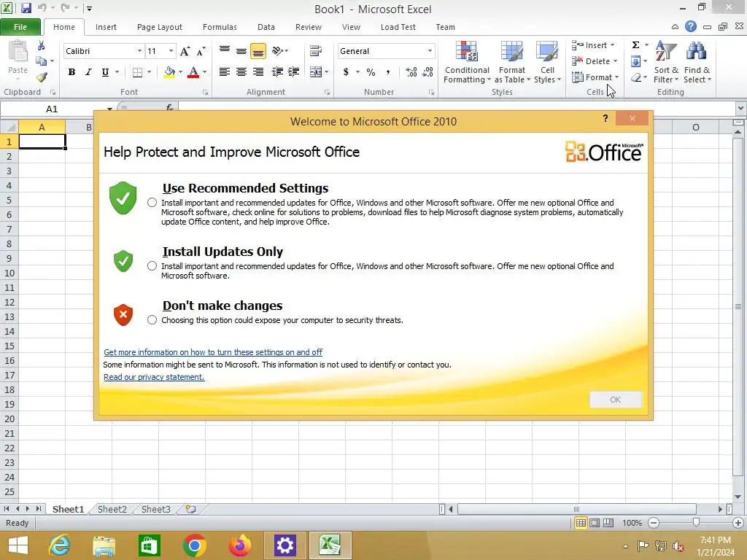This screenshot has width=747, height=560.
Task: Open the General number format dropdown
Action: tap(430, 51)
